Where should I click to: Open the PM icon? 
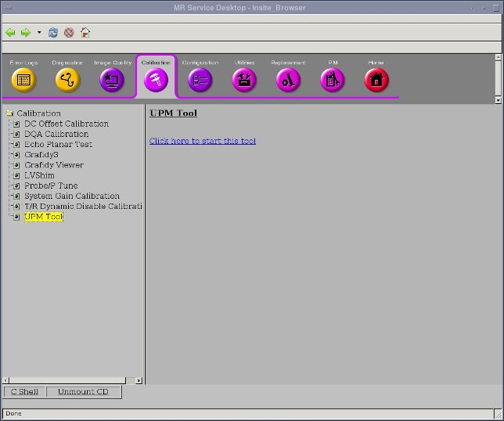coord(333,80)
